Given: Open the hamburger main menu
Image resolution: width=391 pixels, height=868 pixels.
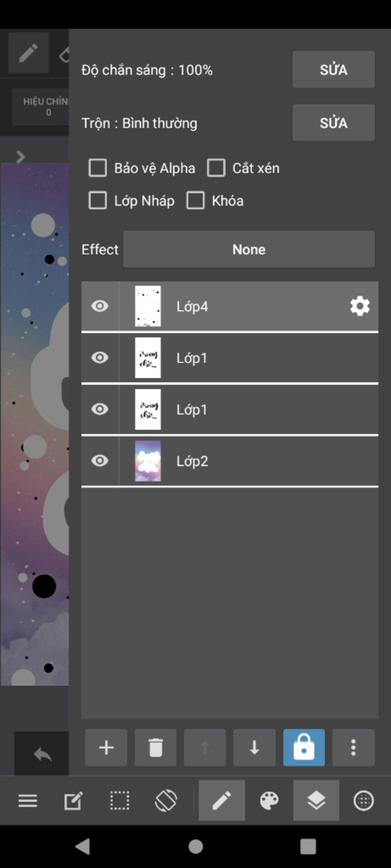Looking at the screenshot, I should 28,800.
